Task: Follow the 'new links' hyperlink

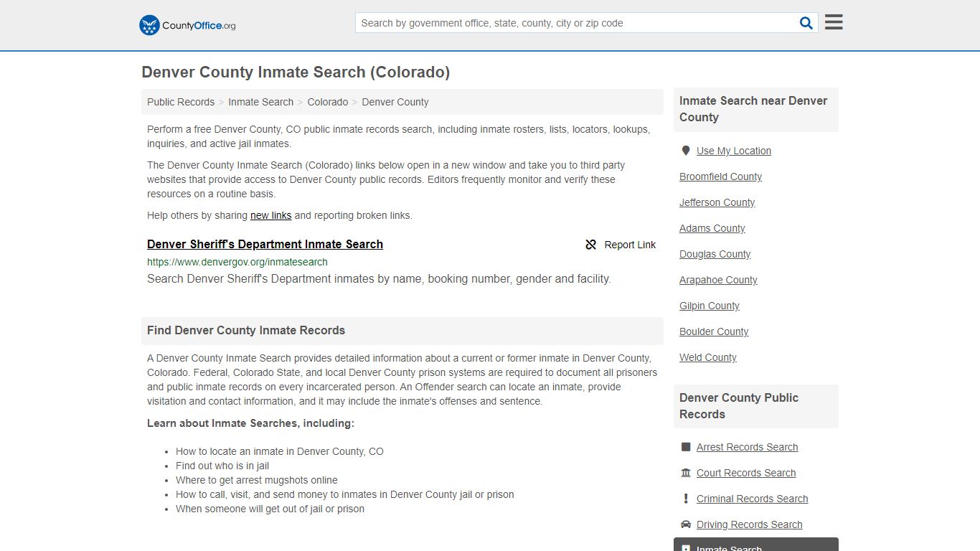Action: (x=270, y=215)
